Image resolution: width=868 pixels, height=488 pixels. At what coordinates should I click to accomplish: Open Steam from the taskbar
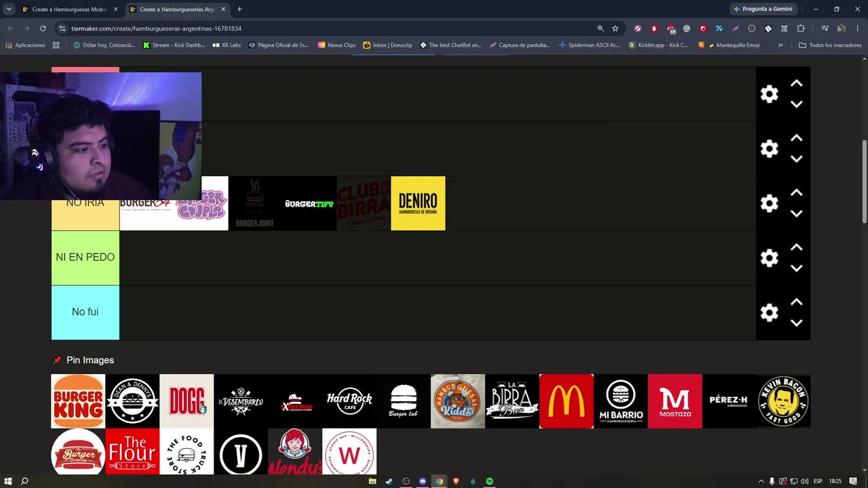[389, 481]
